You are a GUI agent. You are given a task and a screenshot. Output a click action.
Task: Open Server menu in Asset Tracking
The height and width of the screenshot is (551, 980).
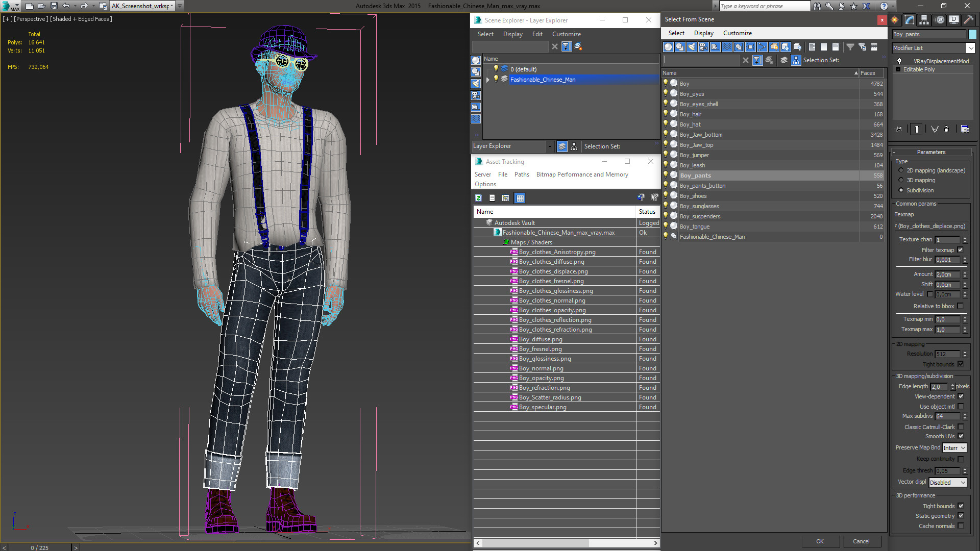point(482,174)
